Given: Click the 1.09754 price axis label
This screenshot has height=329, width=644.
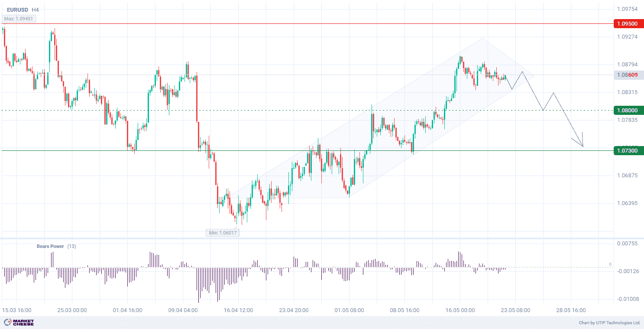Looking at the screenshot, I should pyautogui.click(x=628, y=9).
